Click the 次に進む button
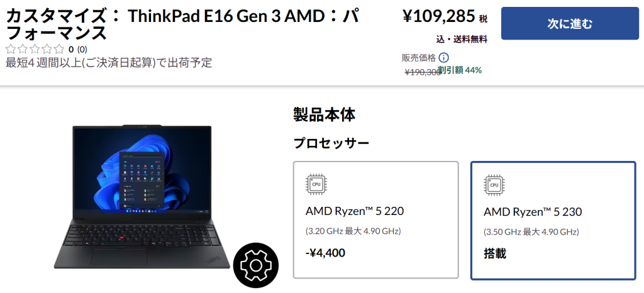This screenshot has height=293, width=644. tap(570, 23)
